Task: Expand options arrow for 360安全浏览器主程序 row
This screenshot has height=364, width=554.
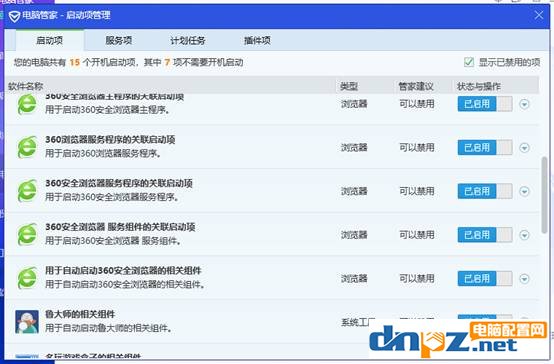Action: [x=524, y=104]
